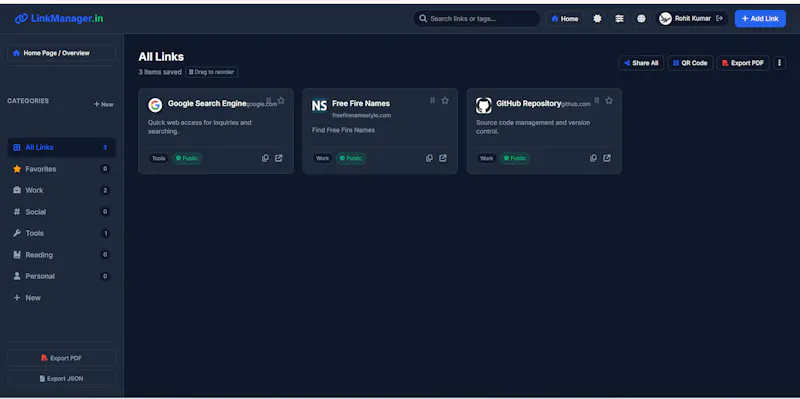800x399 pixels.
Task: Click the Share All button
Action: 641,63
